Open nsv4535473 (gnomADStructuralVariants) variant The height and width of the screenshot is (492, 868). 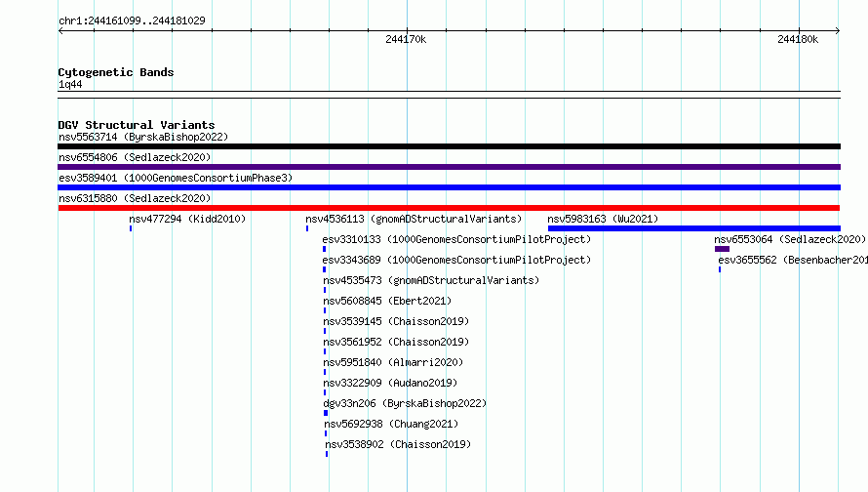click(x=431, y=280)
